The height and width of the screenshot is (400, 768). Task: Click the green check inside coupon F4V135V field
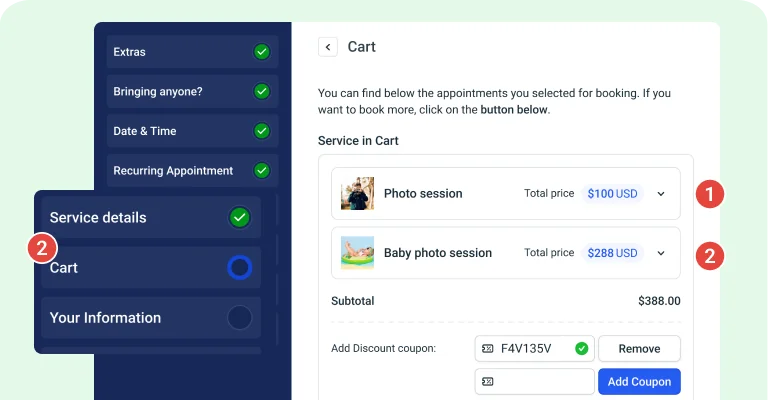point(581,349)
